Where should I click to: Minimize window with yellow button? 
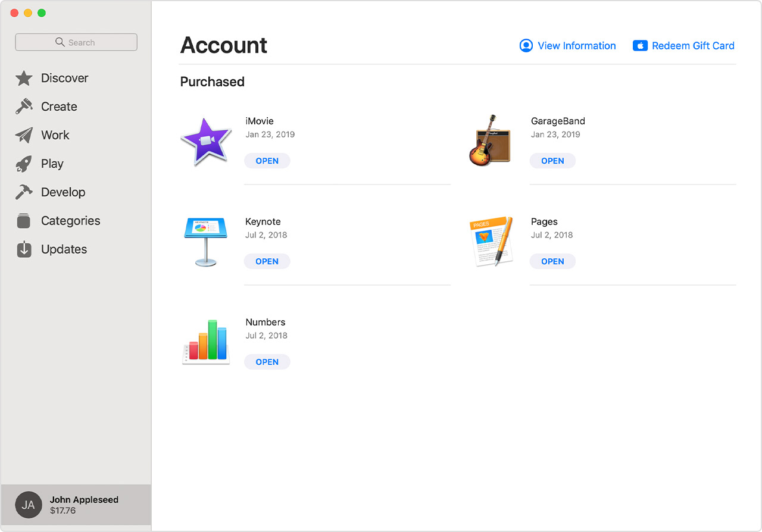[28, 13]
